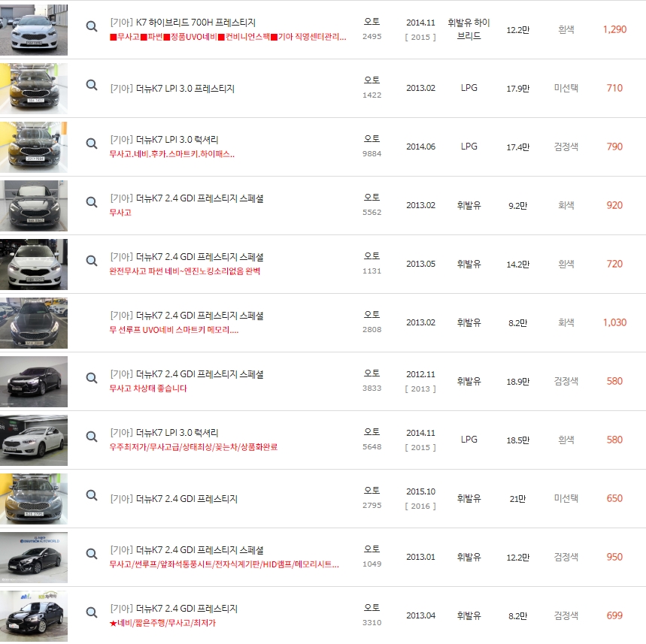Open K7 하이브리드 700H 프레스티지 listing title
Screen dimensions: 646x644
click(183, 23)
